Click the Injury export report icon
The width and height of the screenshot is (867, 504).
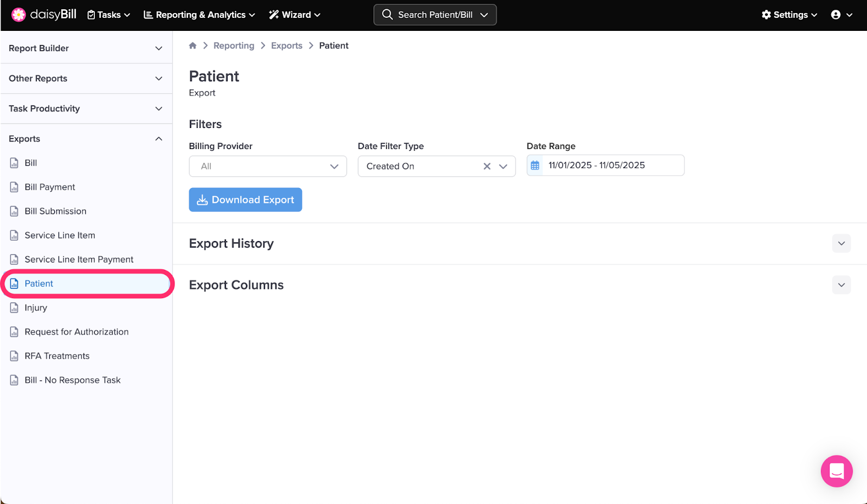(15, 308)
